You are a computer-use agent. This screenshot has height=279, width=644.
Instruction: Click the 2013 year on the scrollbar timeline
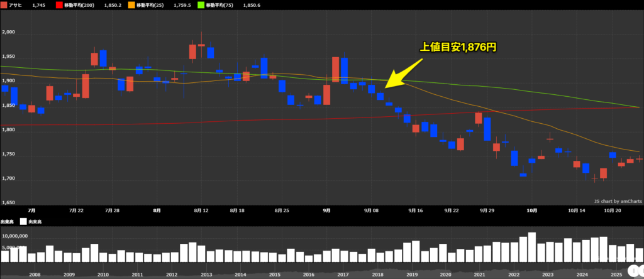[206, 275]
